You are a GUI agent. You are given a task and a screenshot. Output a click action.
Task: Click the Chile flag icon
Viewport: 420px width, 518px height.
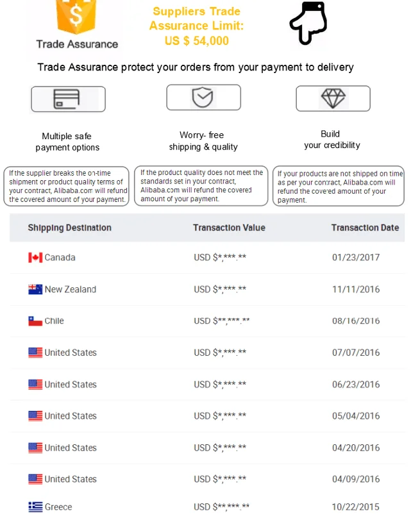(x=35, y=321)
